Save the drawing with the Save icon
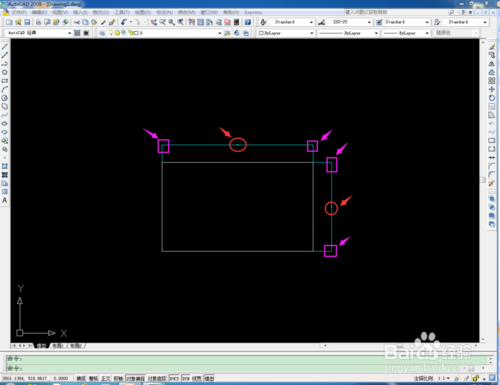Image resolution: width=500 pixels, height=385 pixels. point(27,22)
